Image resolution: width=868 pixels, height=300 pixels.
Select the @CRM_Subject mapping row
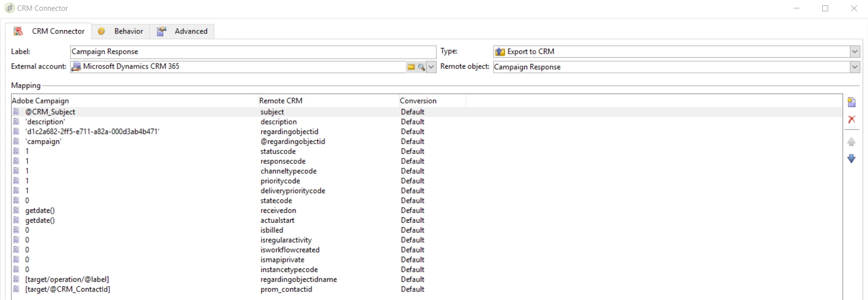pyautogui.click(x=427, y=112)
